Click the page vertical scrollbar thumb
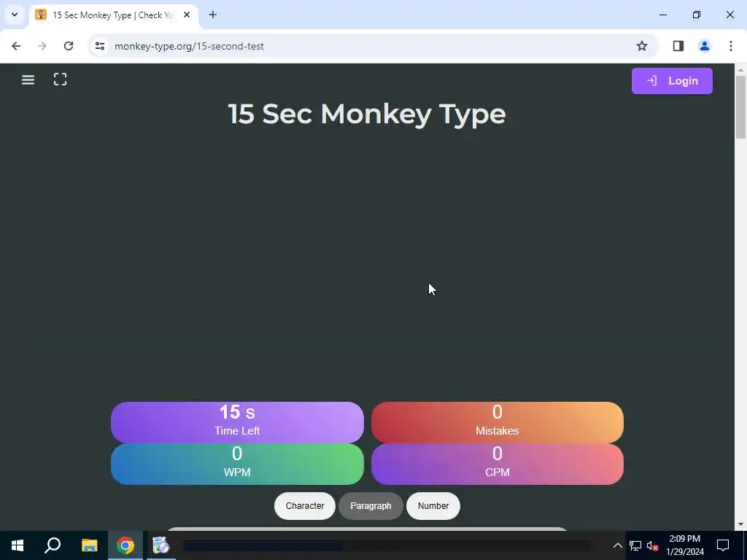747x560 pixels. [x=741, y=106]
